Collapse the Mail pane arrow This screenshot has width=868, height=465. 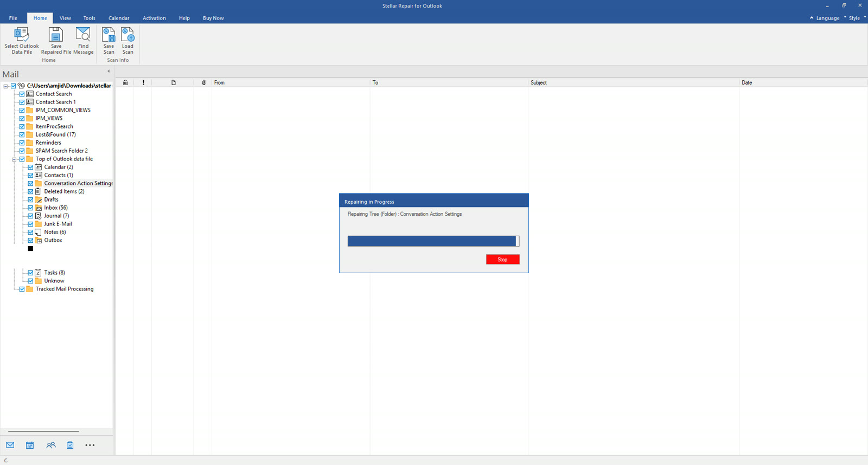click(x=108, y=71)
